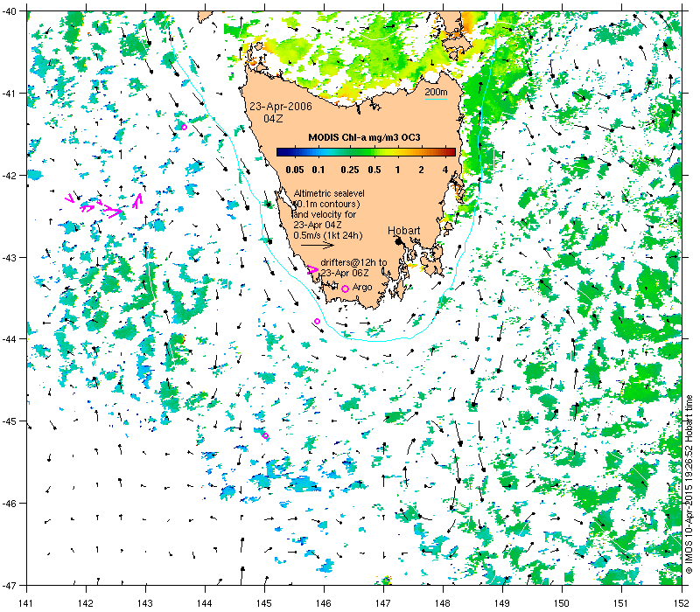Click the '-43' latitude axis label
Screen dimensions: 700x612
pos(10,257)
